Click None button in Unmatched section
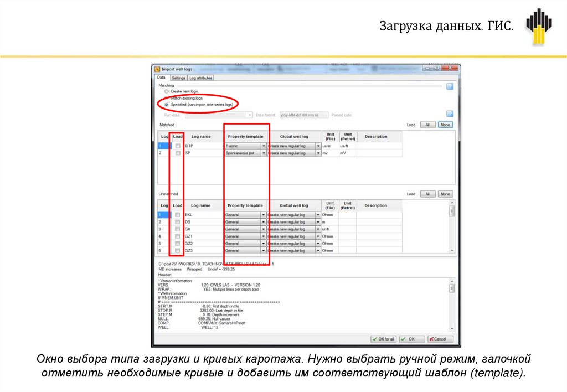 point(445,194)
